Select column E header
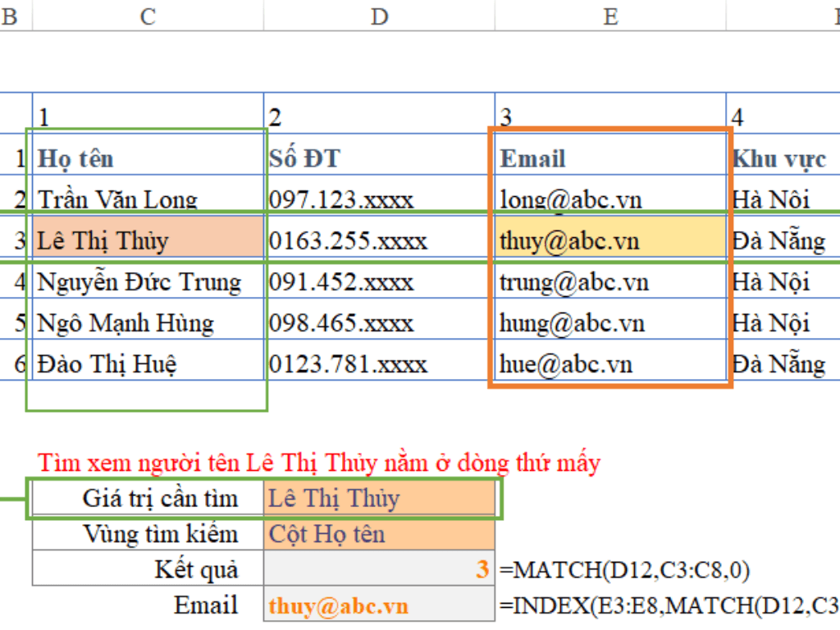 (610, 17)
